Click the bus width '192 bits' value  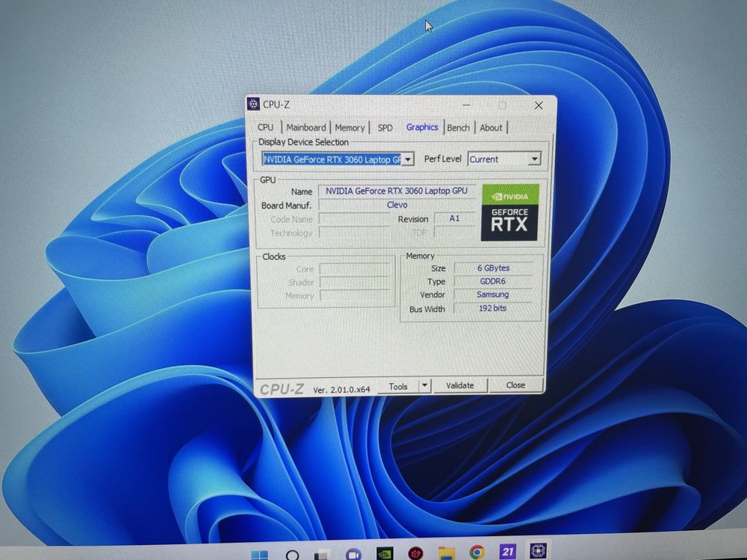click(x=492, y=308)
